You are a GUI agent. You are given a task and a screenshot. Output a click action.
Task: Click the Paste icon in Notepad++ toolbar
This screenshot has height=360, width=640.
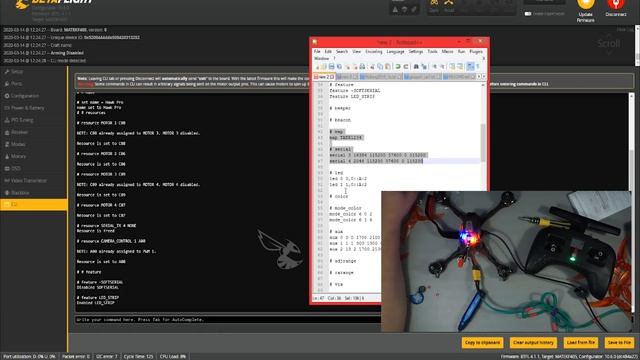(387, 67)
